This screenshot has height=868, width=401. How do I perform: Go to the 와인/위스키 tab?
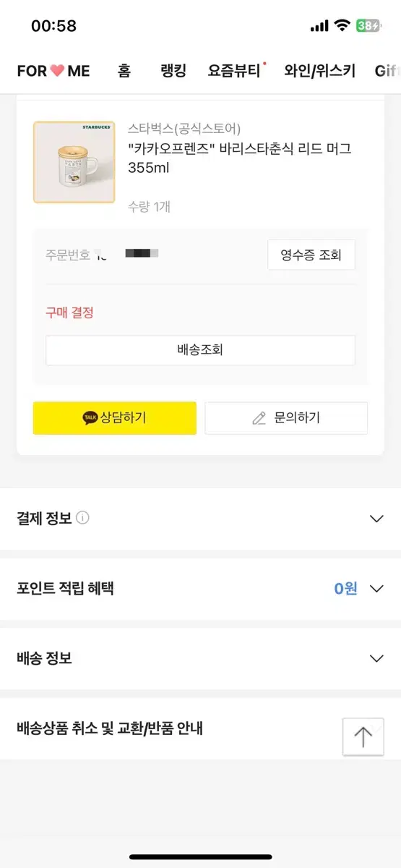(320, 70)
